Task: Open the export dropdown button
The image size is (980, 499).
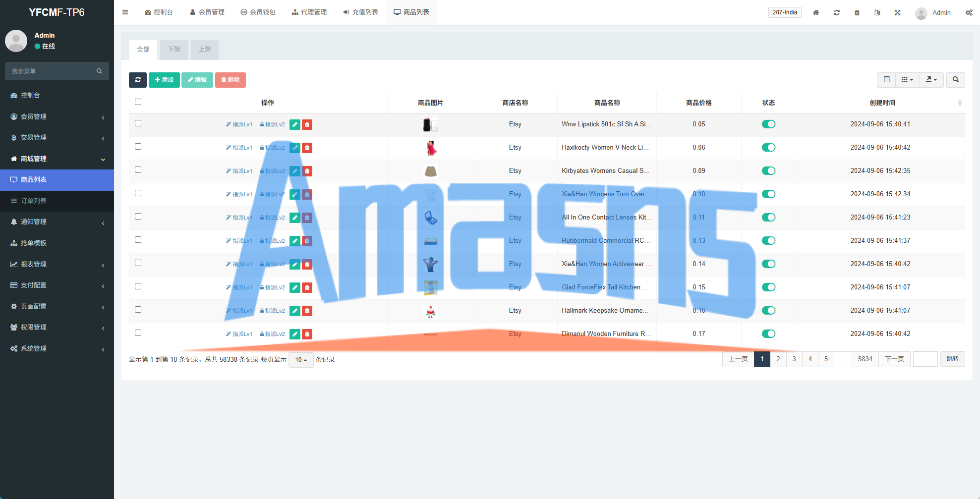Action: pyautogui.click(x=931, y=80)
